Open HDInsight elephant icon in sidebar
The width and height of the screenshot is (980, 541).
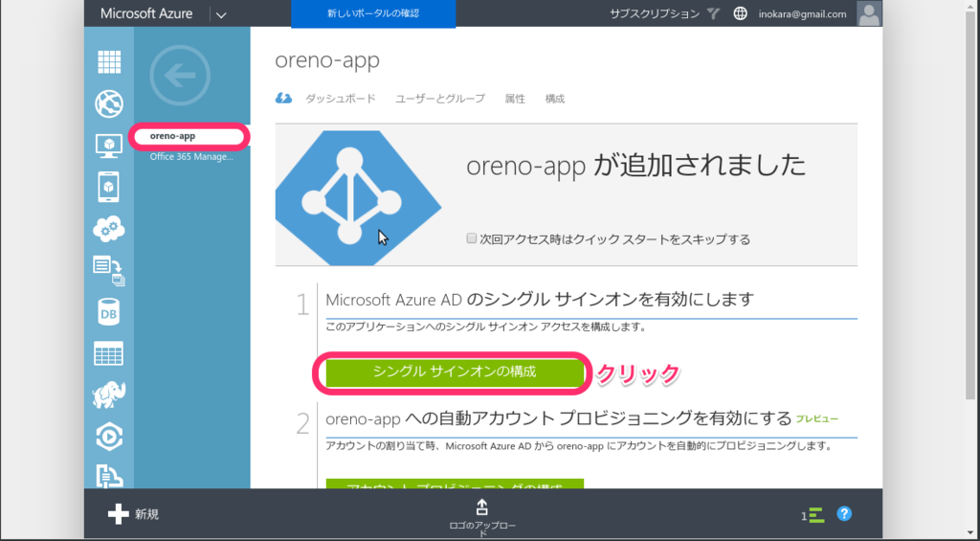(x=109, y=394)
